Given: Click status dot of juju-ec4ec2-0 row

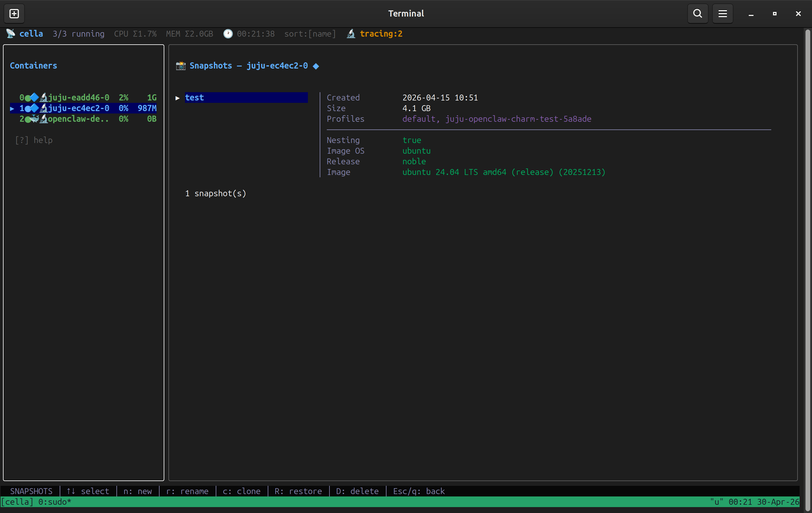Looking at the screenshot, I should coord(27,109).
